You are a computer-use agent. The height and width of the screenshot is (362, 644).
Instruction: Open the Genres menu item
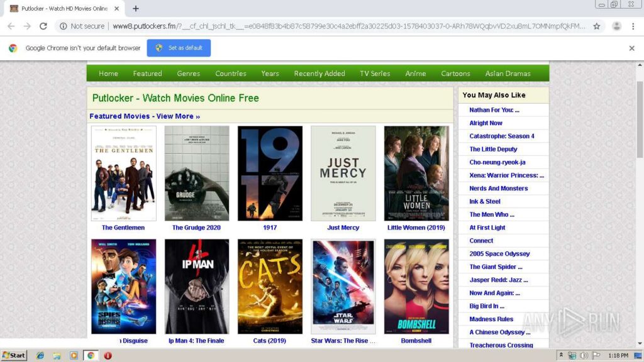click(188, 74)
